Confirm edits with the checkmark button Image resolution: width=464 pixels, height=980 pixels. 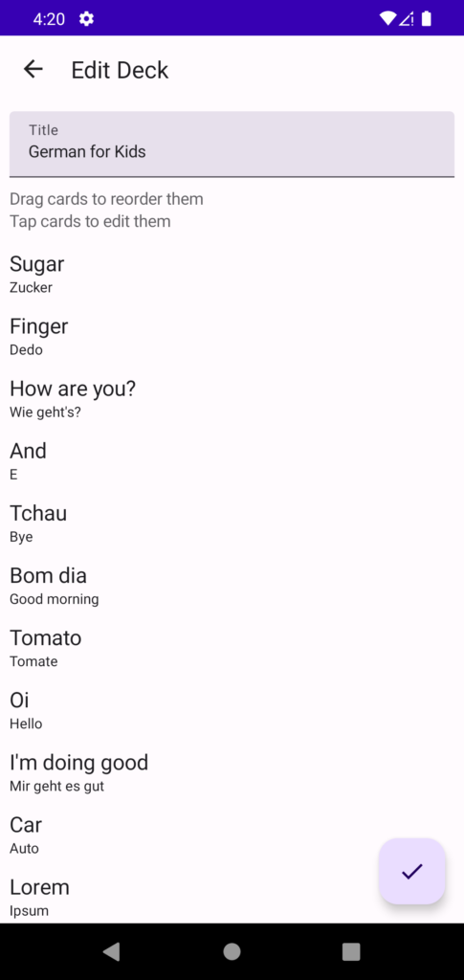412,871
